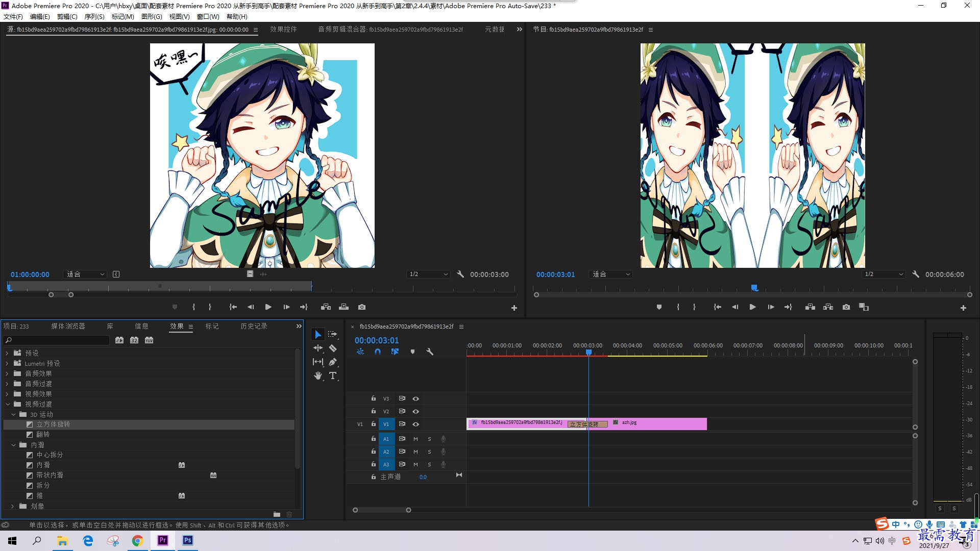Open program monitor zoom level dropdown
980x551 pixels.
[611, 274]
